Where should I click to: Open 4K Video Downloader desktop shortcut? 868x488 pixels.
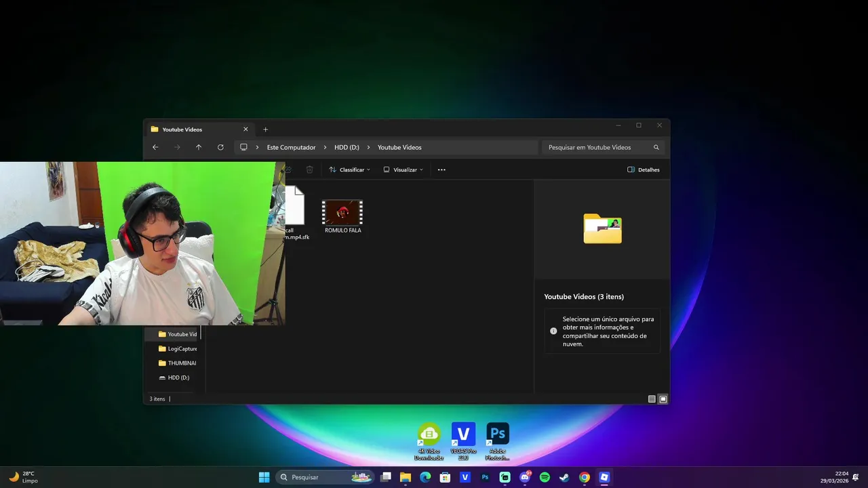pos(429,442)
